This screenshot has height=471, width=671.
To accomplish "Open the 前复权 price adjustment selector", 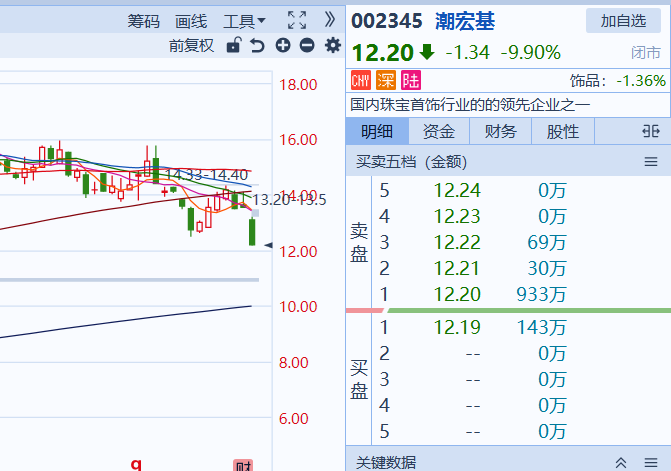I will point(191,45).
